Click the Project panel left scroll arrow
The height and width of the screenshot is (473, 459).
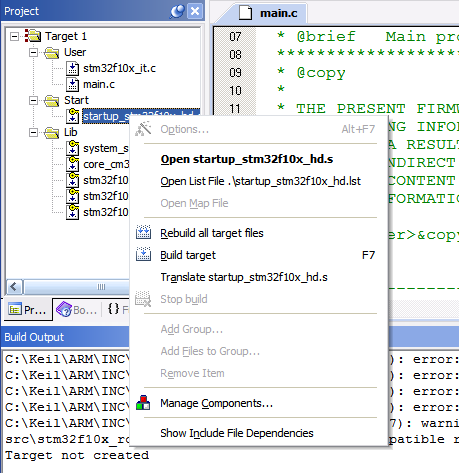tap(14, 287)
